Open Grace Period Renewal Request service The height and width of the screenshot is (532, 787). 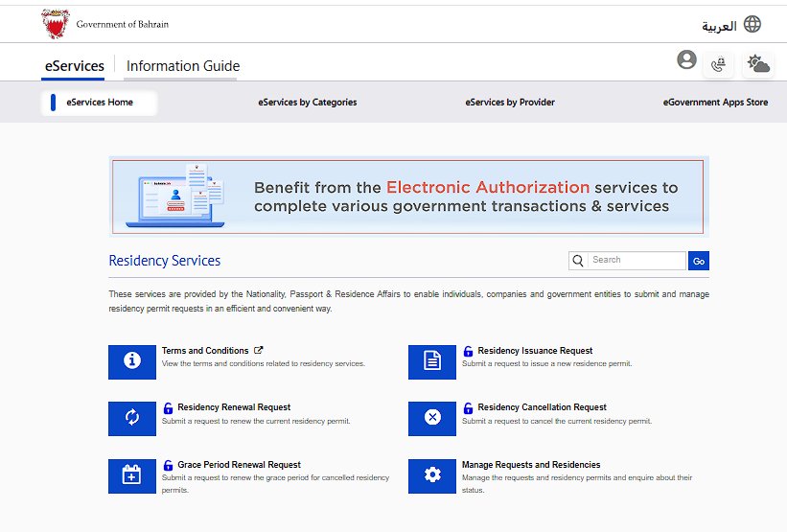239,464
